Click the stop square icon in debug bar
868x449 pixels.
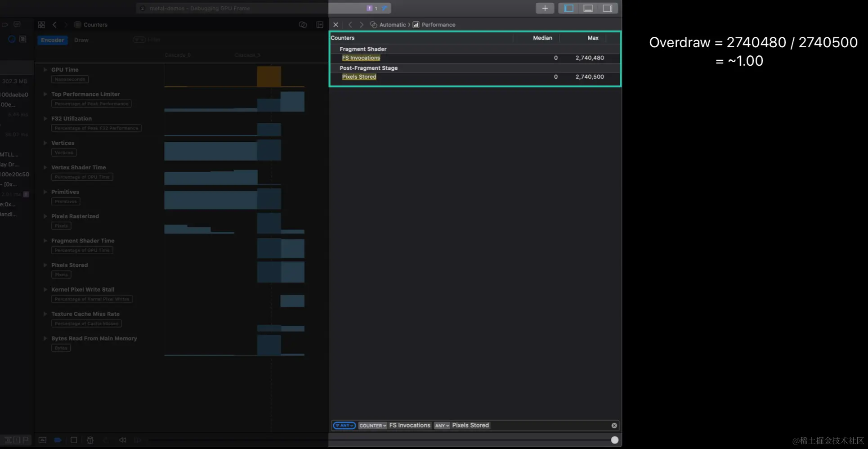74,440
